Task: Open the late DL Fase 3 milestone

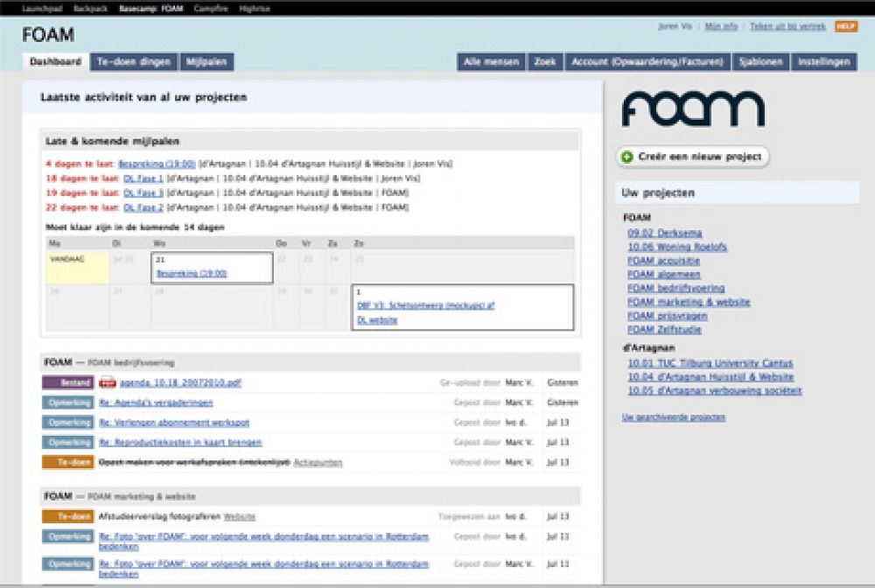Action: pos(143,192)
